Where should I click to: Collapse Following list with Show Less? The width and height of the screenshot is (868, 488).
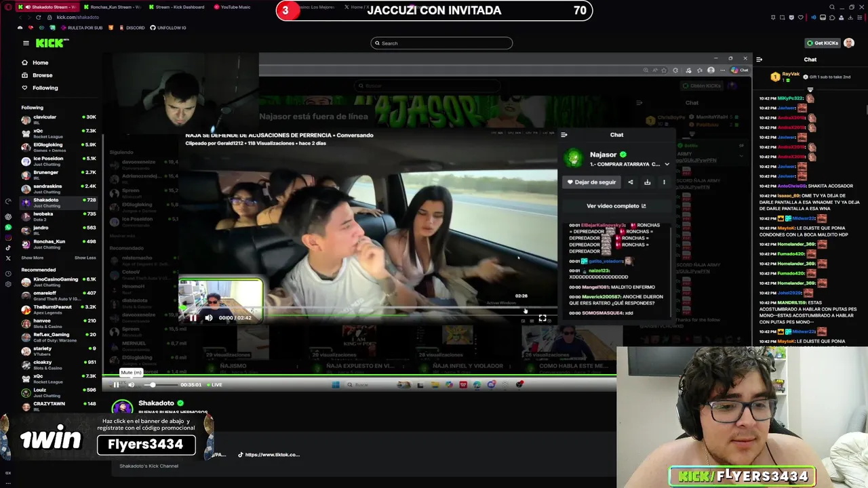click(85, 258)
